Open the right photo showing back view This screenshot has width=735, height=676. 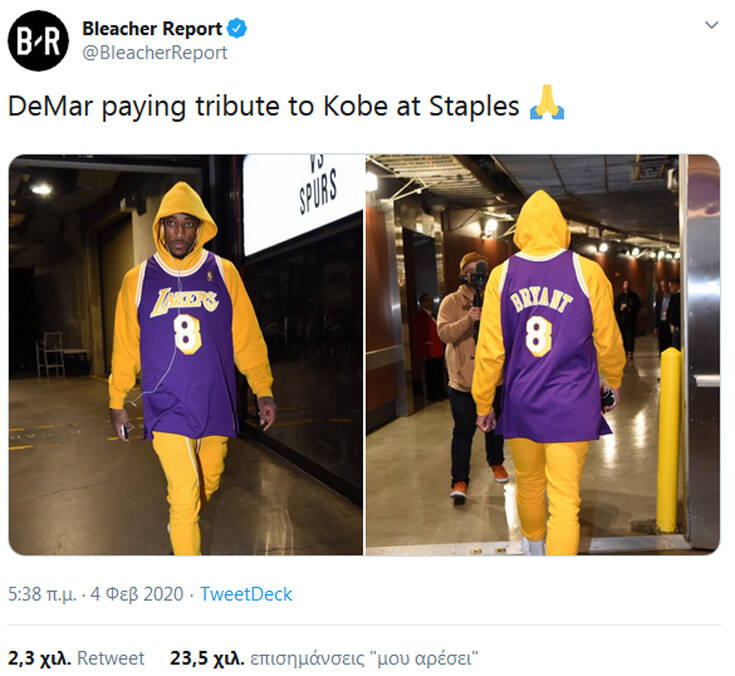click(x=542, y=355)
